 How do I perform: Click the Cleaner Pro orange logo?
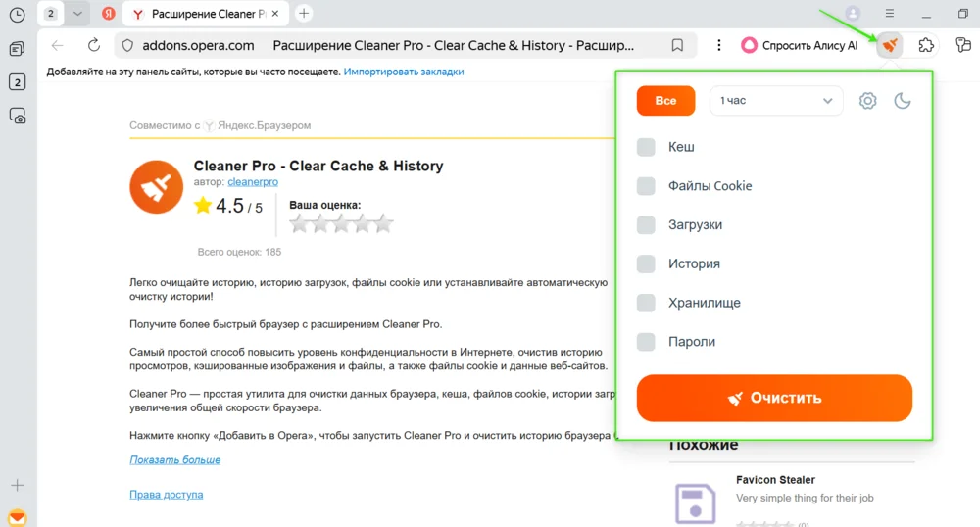(156, 187)
